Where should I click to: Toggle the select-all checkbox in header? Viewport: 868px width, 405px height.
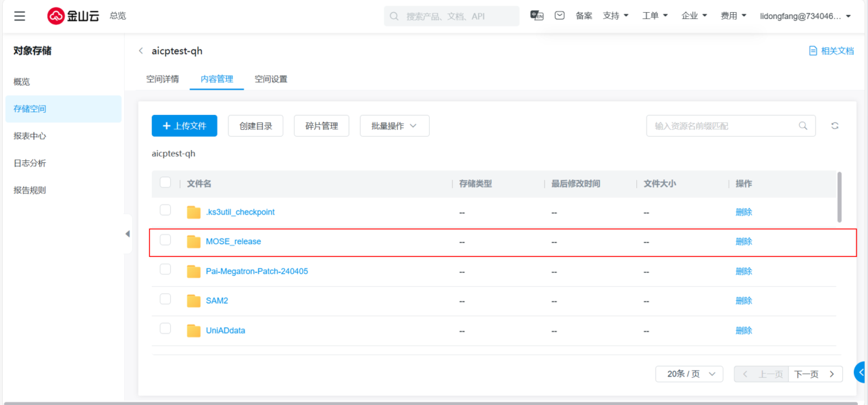(x=165, y=183)
